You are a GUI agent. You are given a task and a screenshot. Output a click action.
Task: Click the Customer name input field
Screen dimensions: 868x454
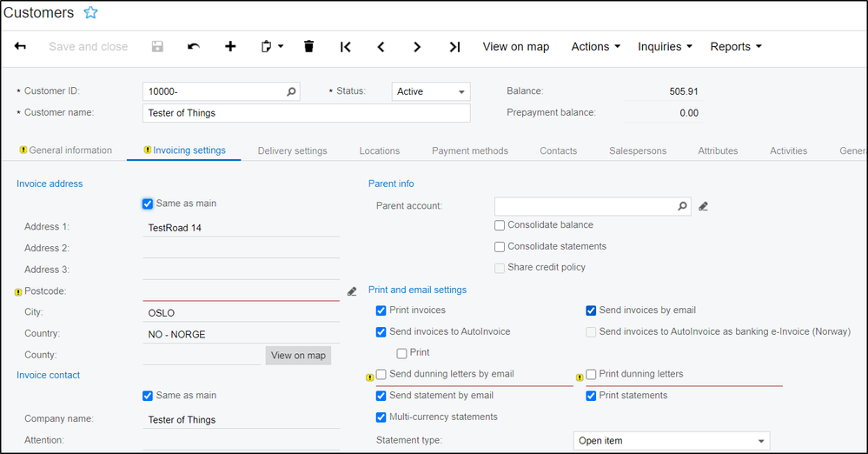(x=306, y=113)
